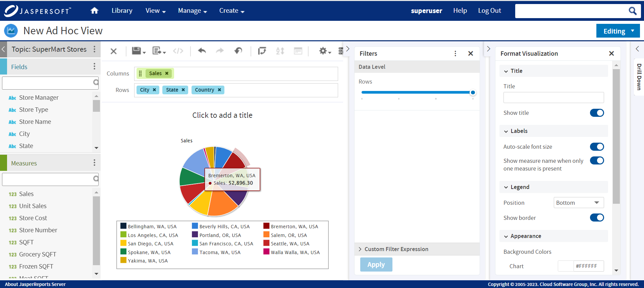Click the search magnifier icon in top bar
This screenshot has height=288, width=644.
(633, 11)
